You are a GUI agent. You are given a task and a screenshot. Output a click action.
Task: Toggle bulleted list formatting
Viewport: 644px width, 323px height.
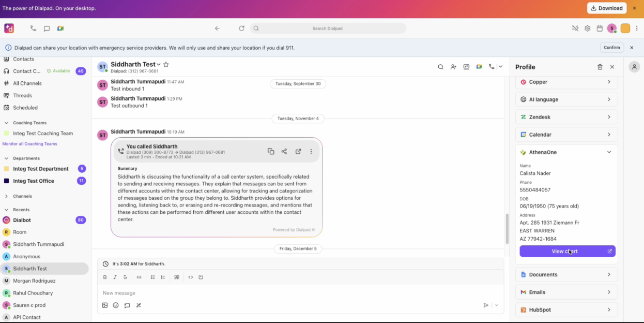coord(153,277)
